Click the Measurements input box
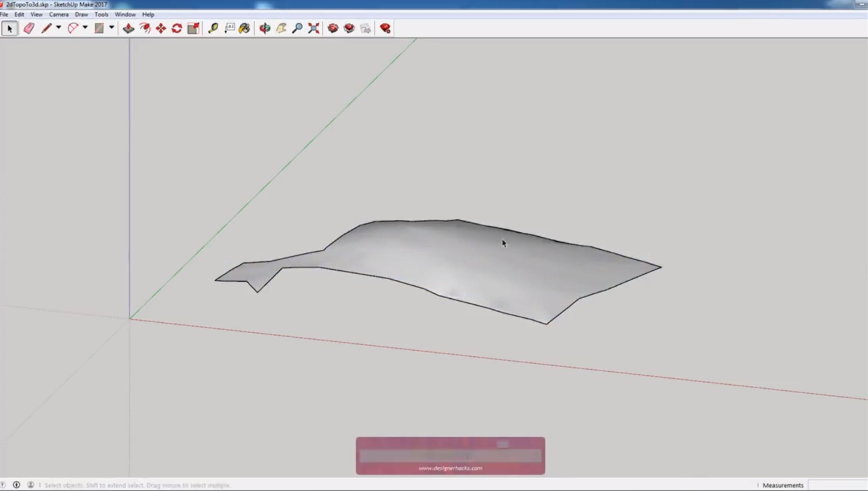 (x=838, y=485)
